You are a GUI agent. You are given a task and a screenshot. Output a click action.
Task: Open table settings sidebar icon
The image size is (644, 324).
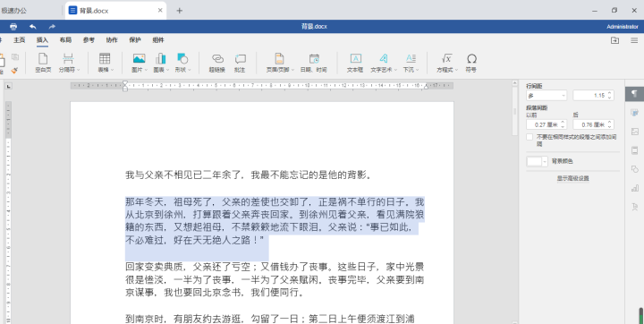click(634, 113)
